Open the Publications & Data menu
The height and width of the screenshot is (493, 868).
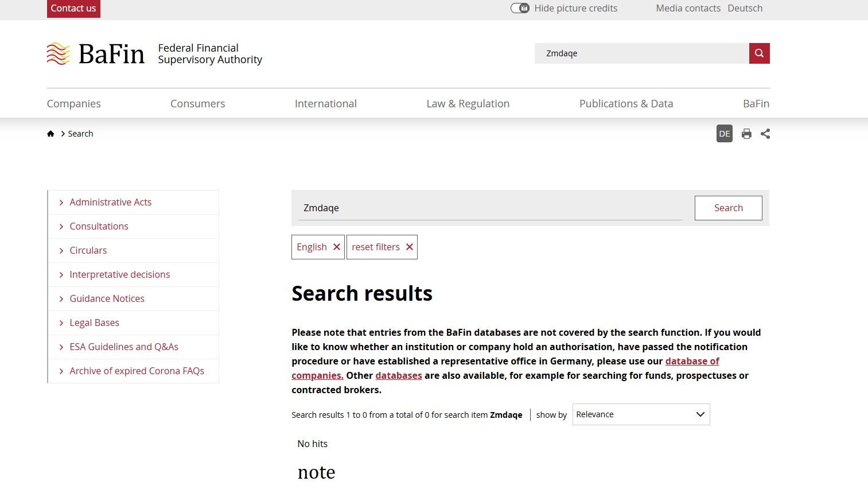626,103
